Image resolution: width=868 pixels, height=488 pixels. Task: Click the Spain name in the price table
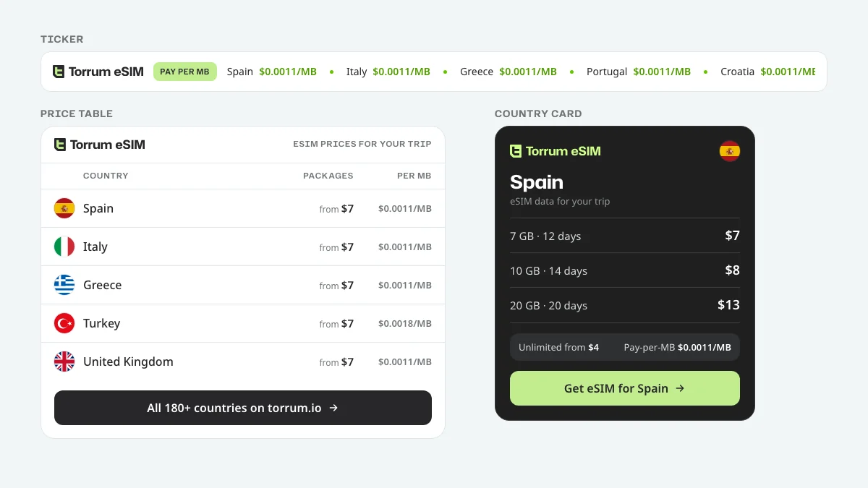(98, 208)
